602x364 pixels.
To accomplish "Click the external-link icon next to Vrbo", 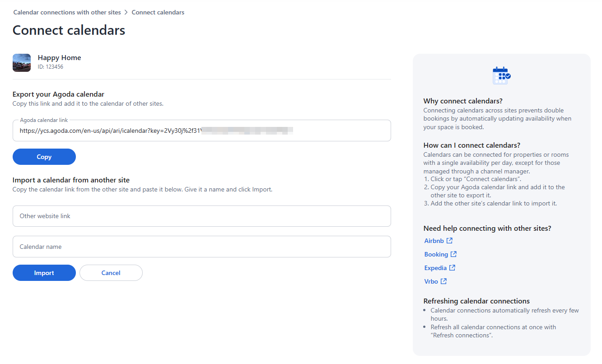I will [x=443, y=281].
